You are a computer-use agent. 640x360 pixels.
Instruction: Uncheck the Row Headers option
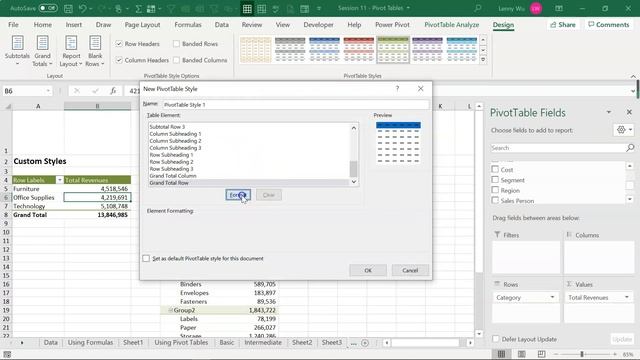(x=119, y=44)
